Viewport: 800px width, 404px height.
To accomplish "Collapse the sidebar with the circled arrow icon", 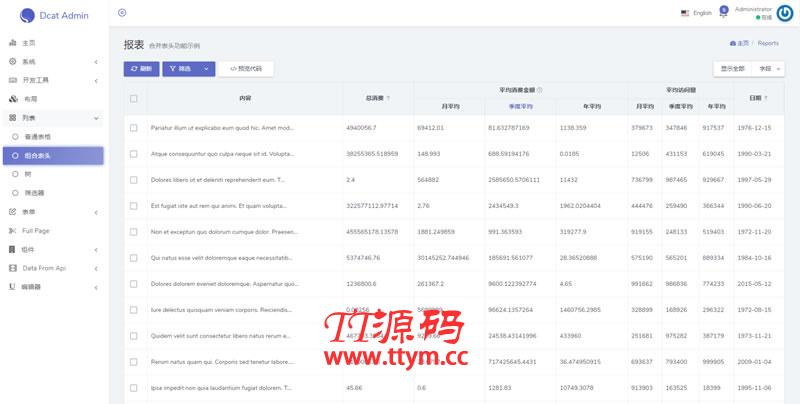I will [122, 13].
